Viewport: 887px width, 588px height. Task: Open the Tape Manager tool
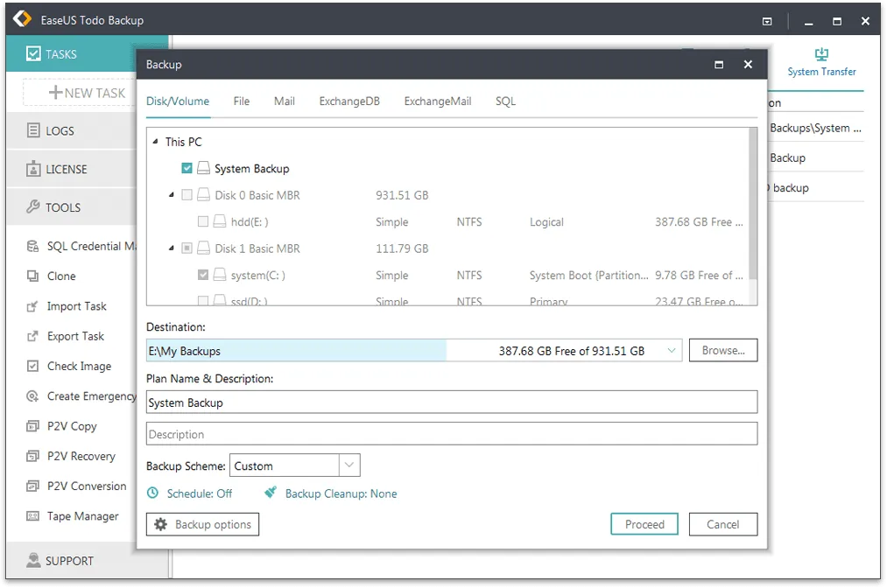click(x=82, y=516)
